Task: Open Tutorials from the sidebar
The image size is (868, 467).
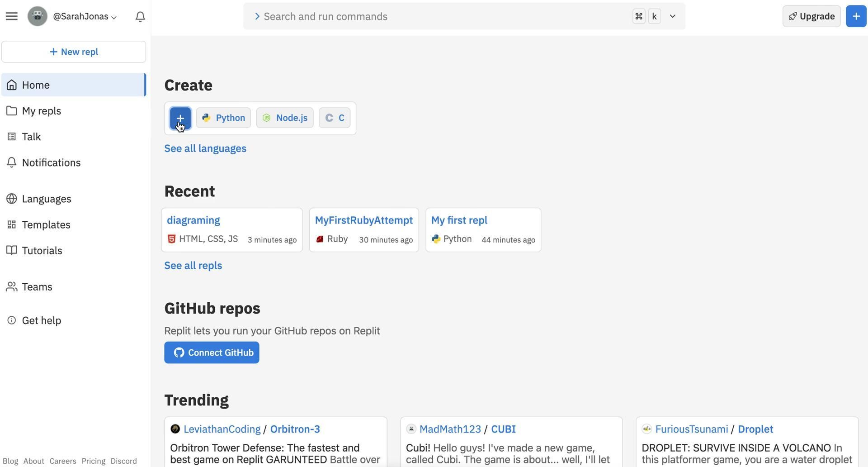Action: click(x=42, y=251)
